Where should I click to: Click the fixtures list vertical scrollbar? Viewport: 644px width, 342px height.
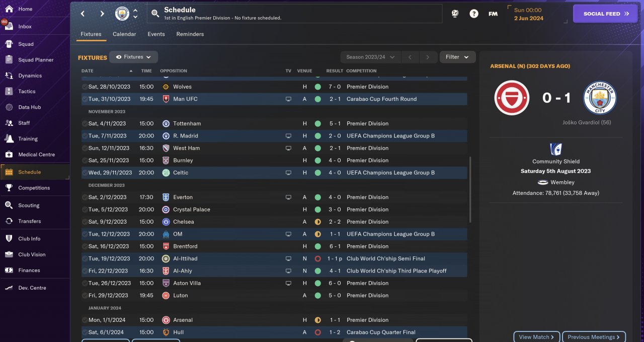click(470, 189)
